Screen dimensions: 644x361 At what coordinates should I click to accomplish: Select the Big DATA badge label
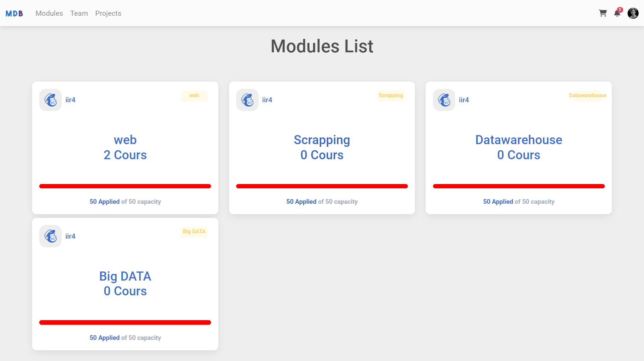click(194, 231)
